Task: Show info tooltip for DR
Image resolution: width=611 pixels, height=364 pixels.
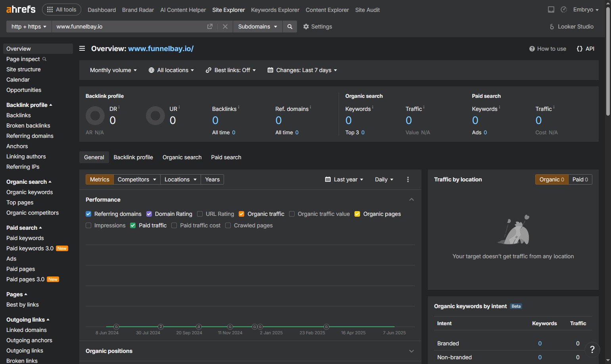Action: (x=119, y=107)
